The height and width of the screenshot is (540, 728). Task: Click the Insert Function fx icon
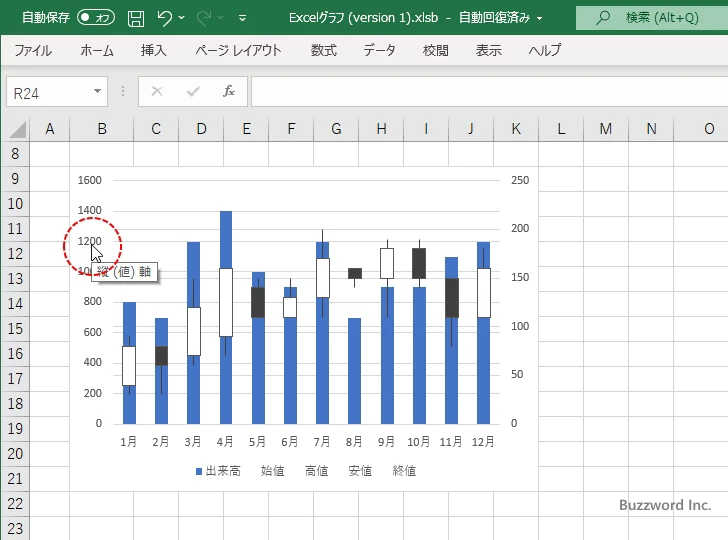pos(229,91)
